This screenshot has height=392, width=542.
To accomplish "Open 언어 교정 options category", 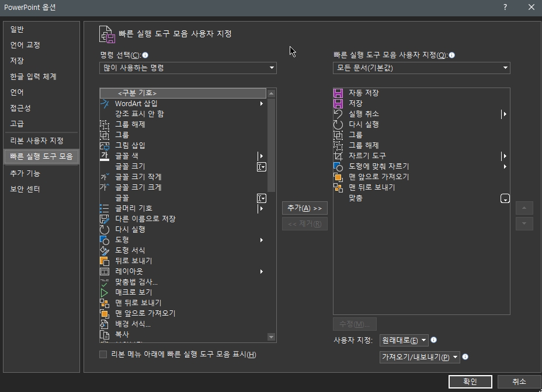I will tap(41, 45).
